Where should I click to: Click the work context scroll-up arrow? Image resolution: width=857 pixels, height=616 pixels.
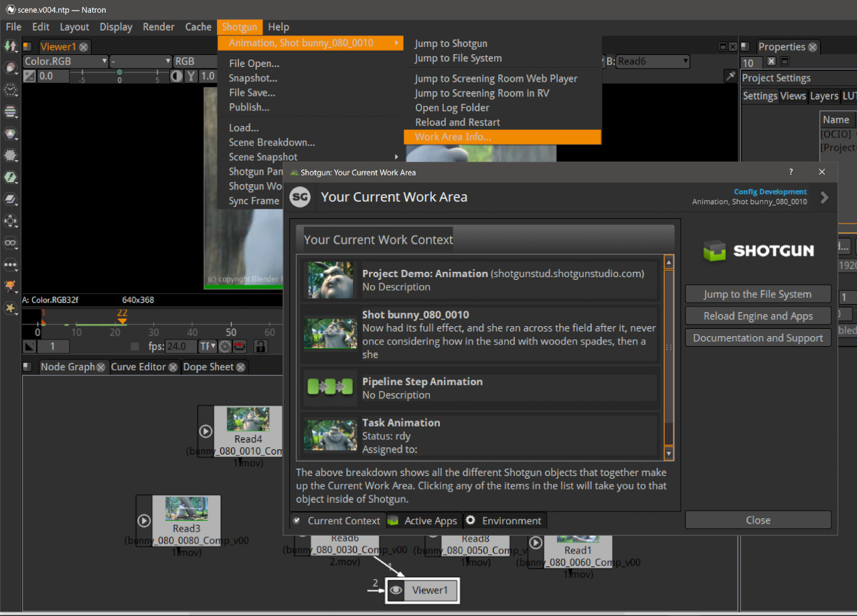668,262
